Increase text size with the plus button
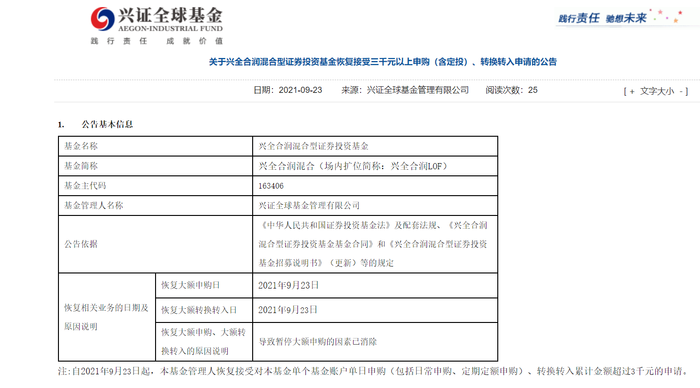The height and width of the screenshot is (388, 700). pos(632,91)
